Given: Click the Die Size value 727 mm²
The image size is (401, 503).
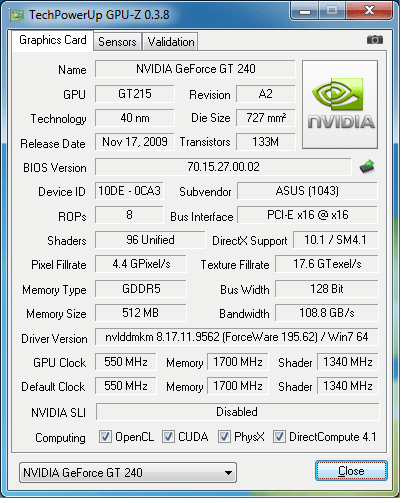Looking at the screenshot, I should [266, 118].
